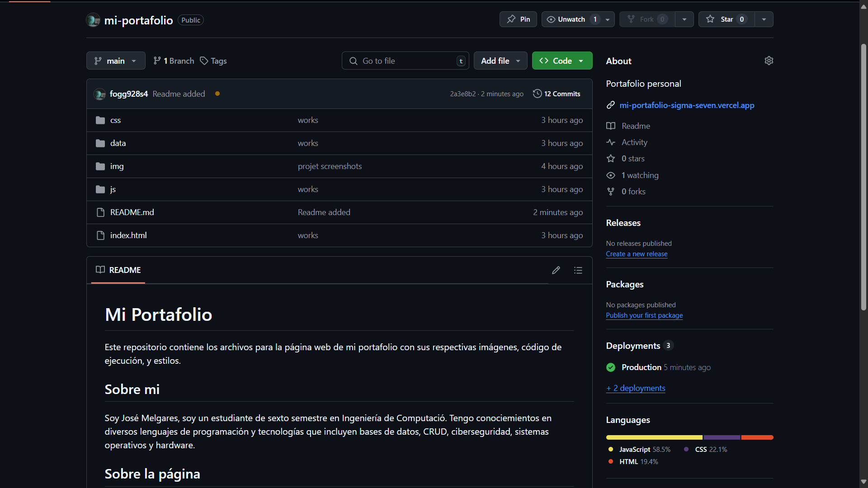This screenshot has width=868, height=488.
Task: Click commit history clock icon
Action: (x=537, y=94)
